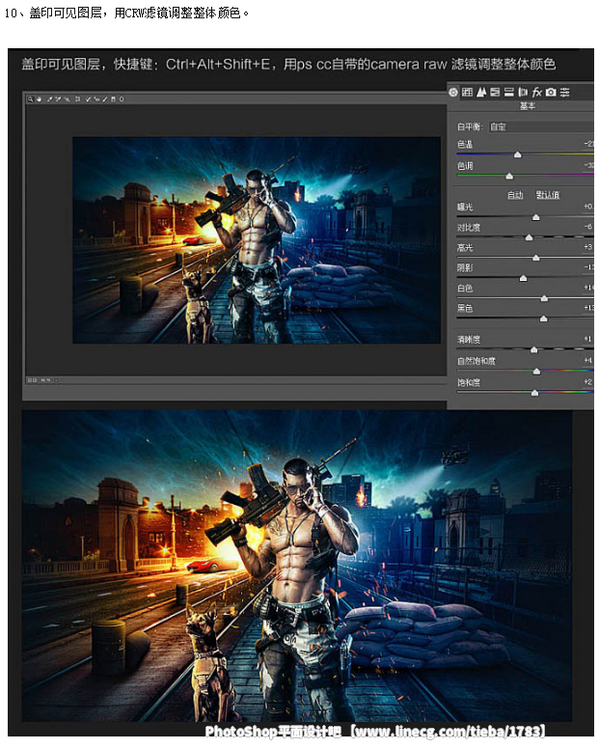The width and height of the screenshot is (599, 750).
Task: Open the Lens Corrections panel icon
Action: [x=523, y=92]
